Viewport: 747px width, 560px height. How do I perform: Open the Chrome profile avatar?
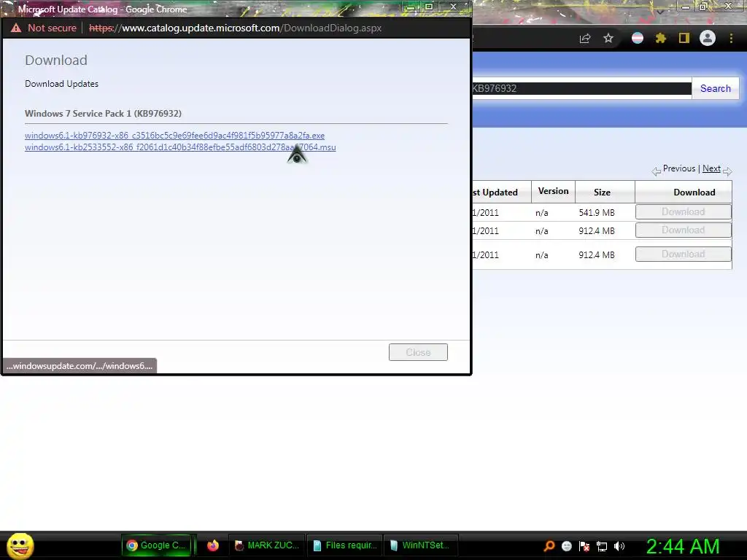click(708, 38)
